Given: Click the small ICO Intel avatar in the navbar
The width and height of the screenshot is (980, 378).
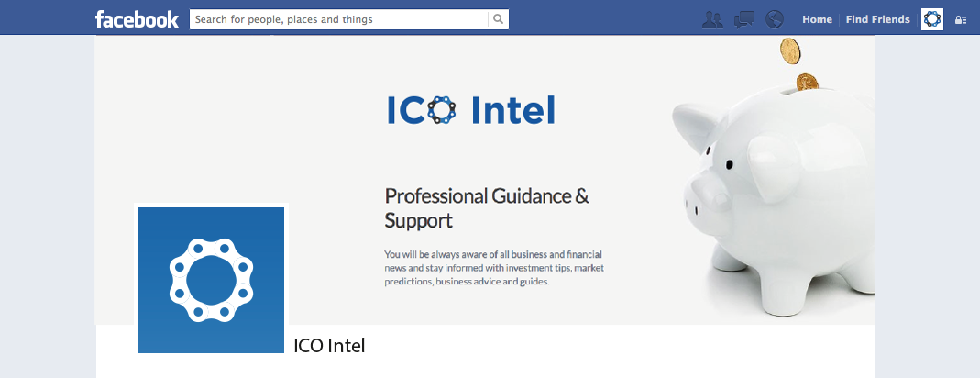Looking at the screenshot, I should [x=932, y=19].
